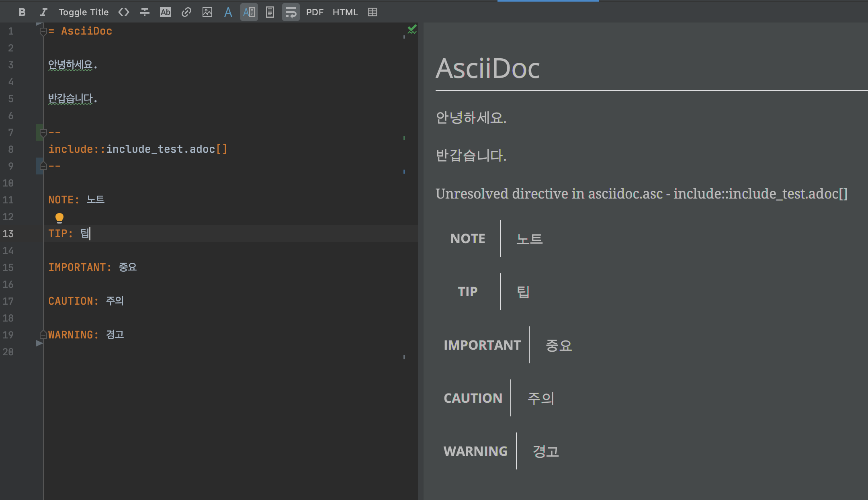The image size is (868, 500).
Task: Insert a link using the chain icon
Action: [x=186, y=12]
